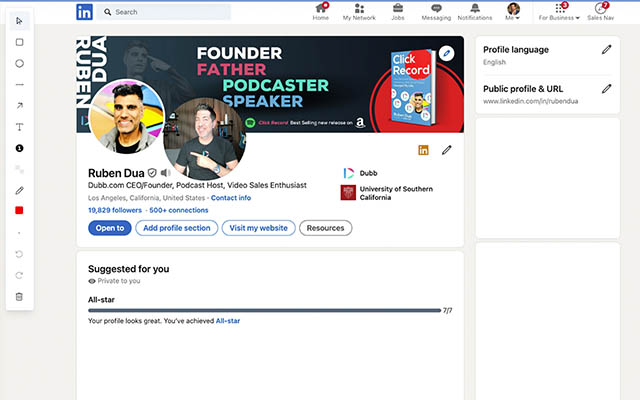The width and height of the screenshot is (640, 400).
Task: Activate the pencil drawing tool
Action: click(19, 191)
